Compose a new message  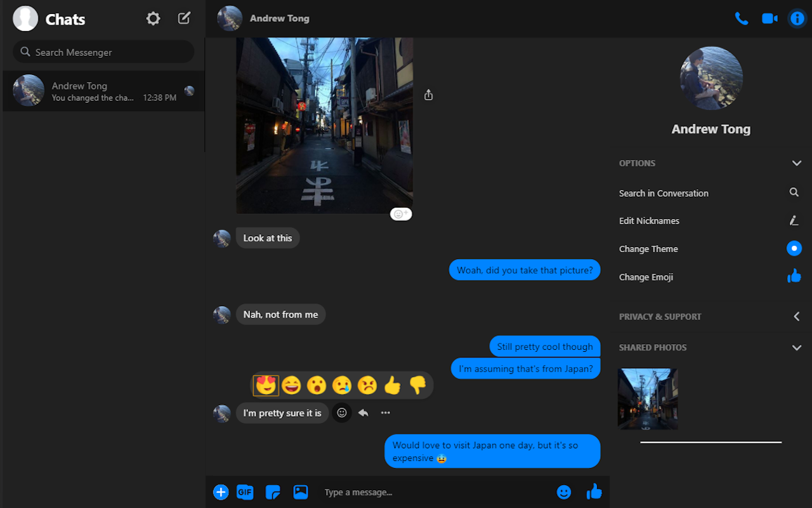tap(183, 18)
